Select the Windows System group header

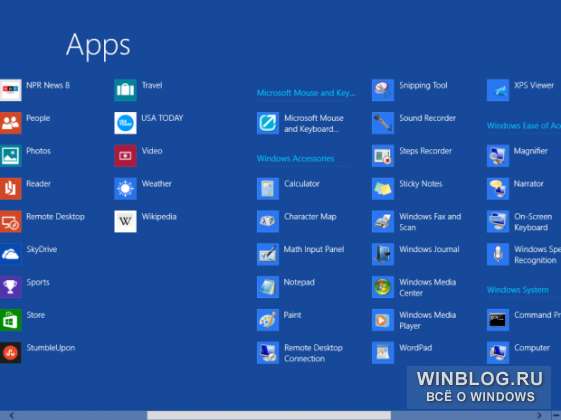pyautogui.click(x=518, y=290)
